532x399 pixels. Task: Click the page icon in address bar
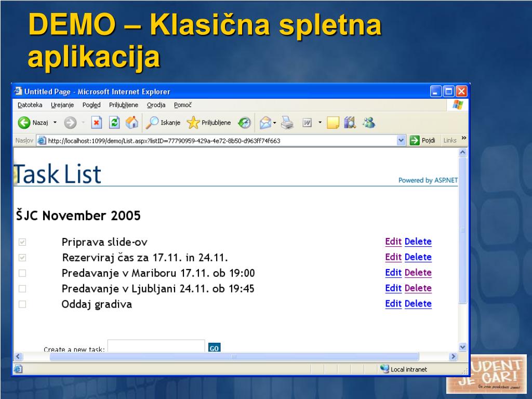[42, 140]
